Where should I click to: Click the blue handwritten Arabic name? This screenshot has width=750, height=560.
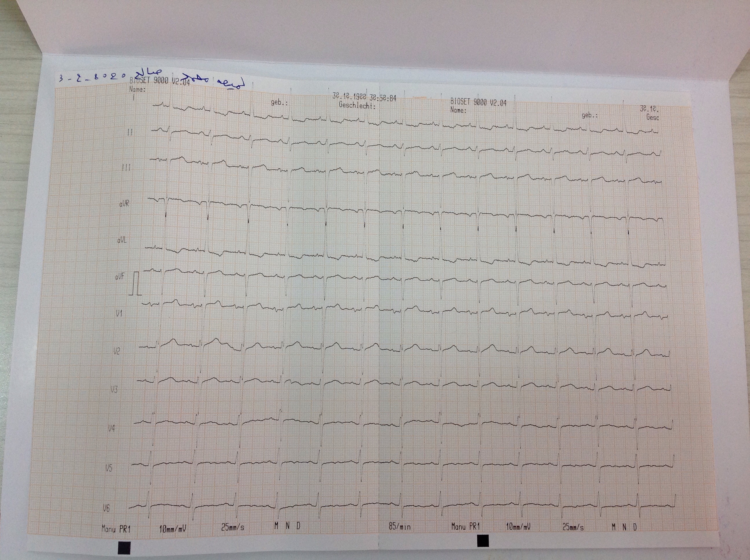pos(190,80)
